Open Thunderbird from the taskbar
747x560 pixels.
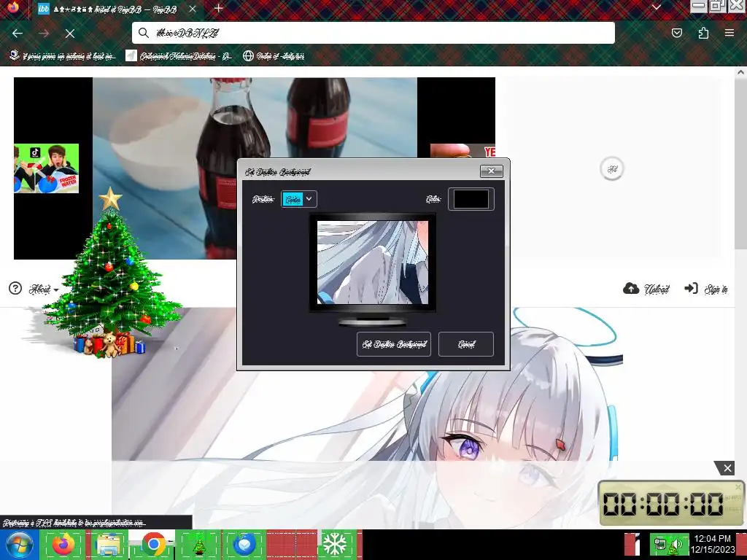pos(244,544)
